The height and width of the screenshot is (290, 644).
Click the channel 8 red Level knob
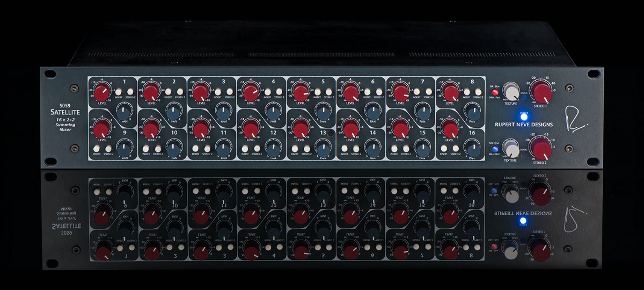click(450, 91)
